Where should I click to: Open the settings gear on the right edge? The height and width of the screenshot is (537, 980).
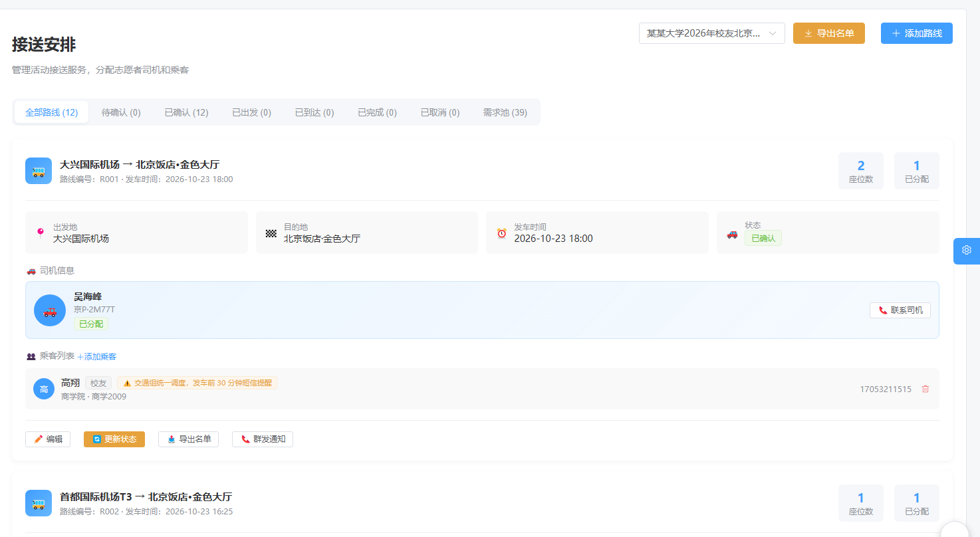click(967, 251)
